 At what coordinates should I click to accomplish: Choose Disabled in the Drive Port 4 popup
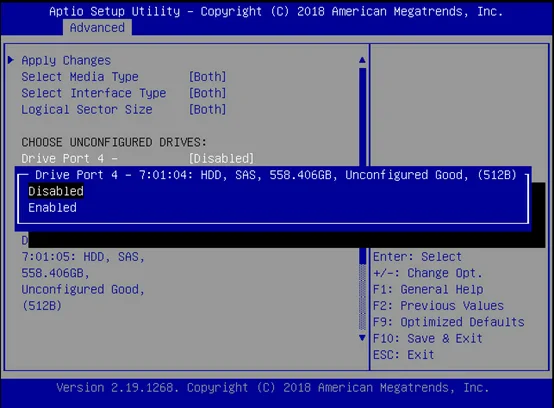(56, 191)
